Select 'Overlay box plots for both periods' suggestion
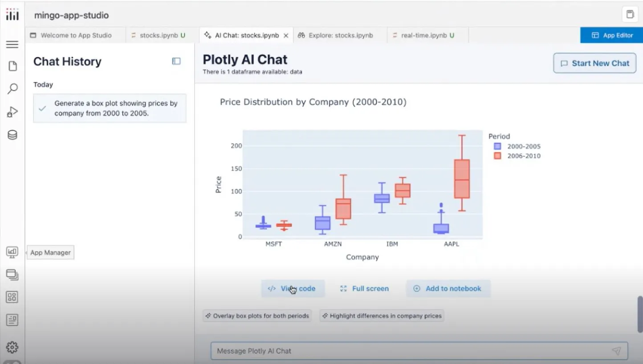Viewport: 643px width, 364px height. (257, 316)
